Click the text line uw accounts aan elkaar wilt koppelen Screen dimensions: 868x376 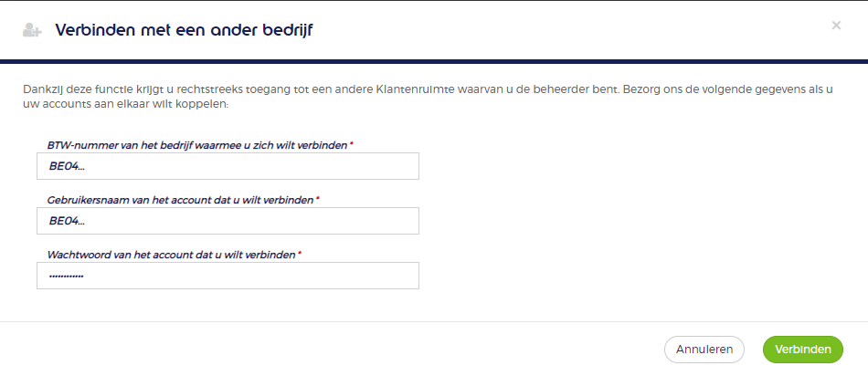[x=125, y=104]
